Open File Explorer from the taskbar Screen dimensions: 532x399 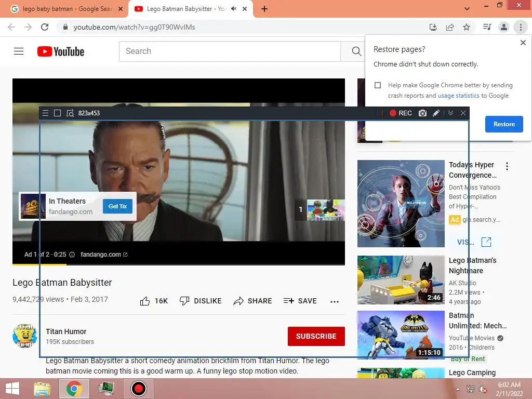pyautogui.click(x=42, y=389)
